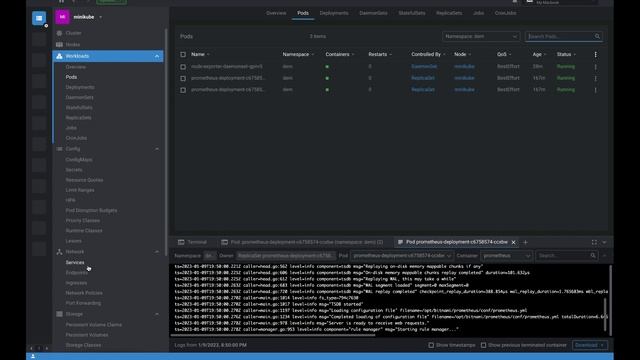This screenshot has height=360, width=640.
Task: Select the first prometheus-deployment pod checkbox
Action: click(x=183, y=78)
